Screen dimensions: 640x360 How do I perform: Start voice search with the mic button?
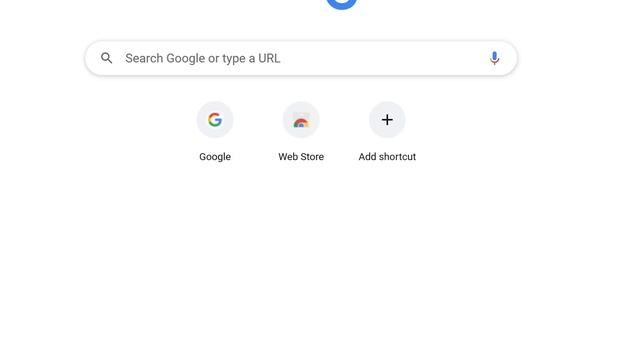click(494, 58)
